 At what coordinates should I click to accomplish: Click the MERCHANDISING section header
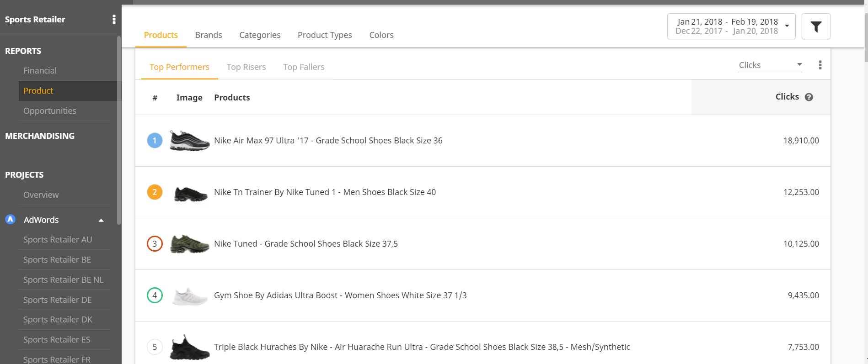[40, 136]
